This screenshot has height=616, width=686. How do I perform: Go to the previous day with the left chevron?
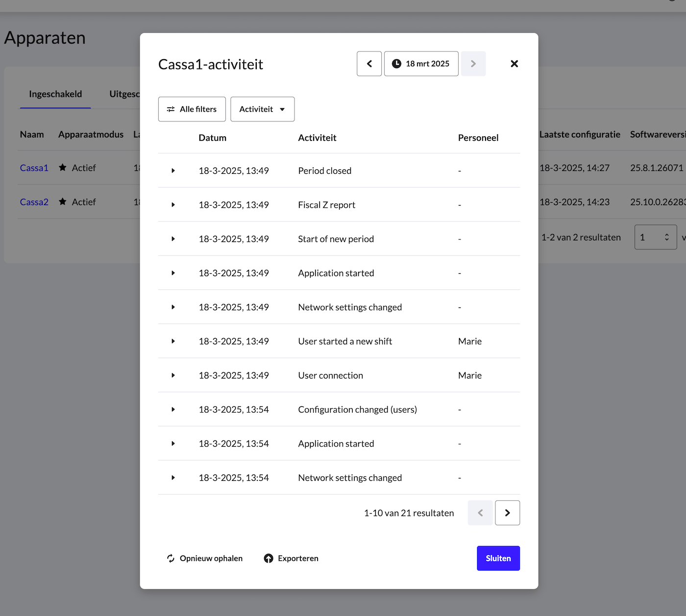369,64
